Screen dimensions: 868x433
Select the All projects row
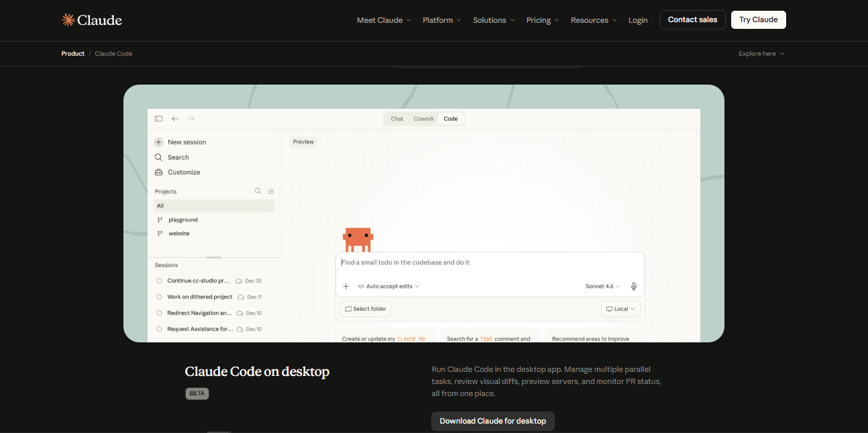point(214,206)
